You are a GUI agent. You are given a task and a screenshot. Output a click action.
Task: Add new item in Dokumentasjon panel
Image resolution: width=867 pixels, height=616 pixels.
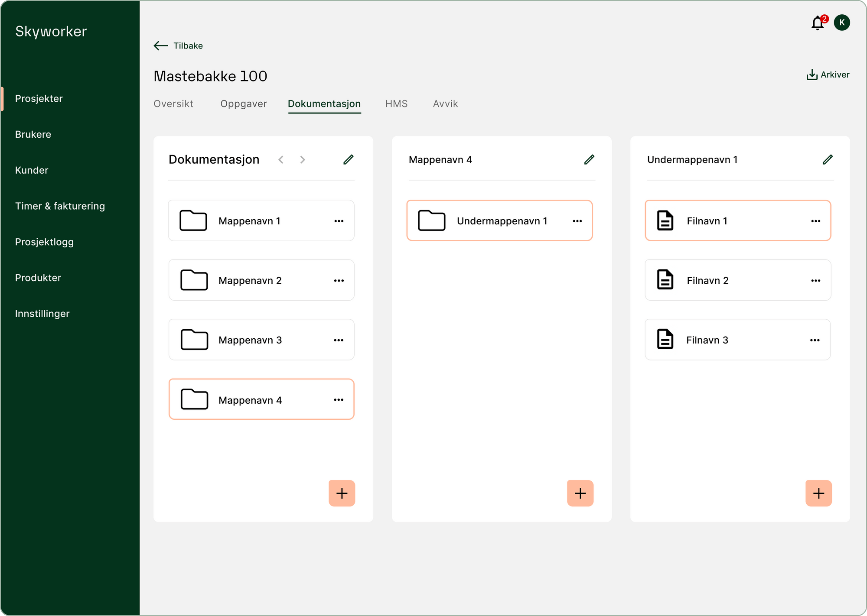click(x=342, y=493)
